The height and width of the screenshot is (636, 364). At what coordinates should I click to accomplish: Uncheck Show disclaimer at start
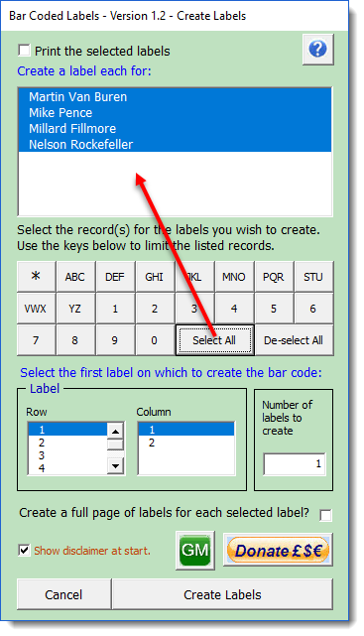coord(25,551)
